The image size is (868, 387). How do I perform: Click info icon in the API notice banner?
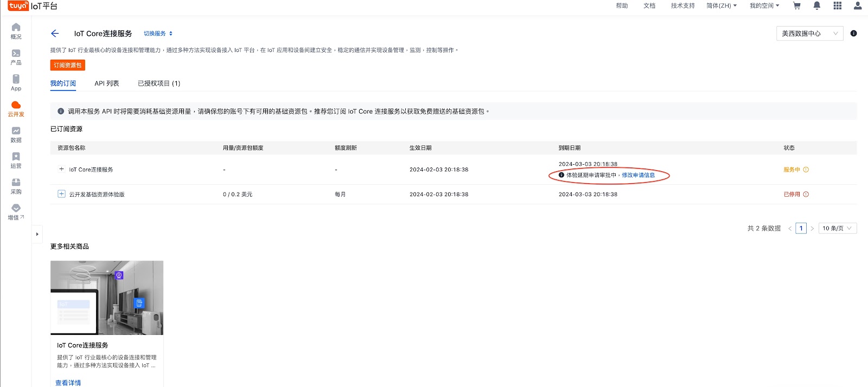point(61,111)
